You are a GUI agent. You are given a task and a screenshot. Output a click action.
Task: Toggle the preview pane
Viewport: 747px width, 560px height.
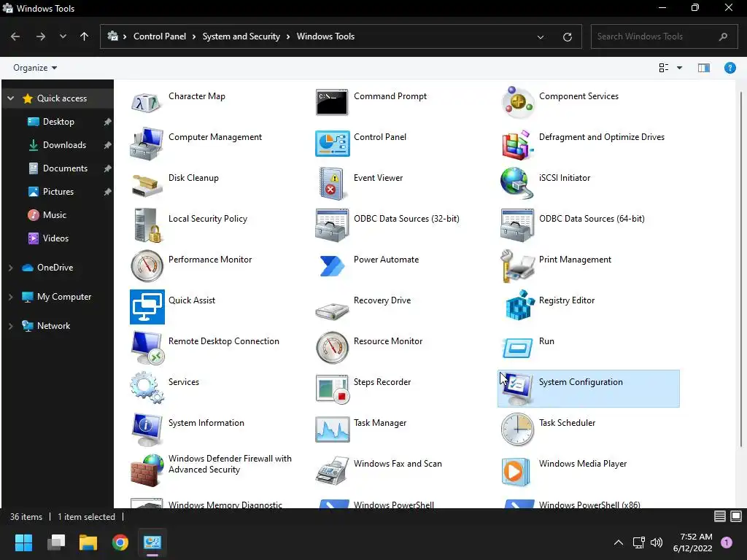coord(704,68)
